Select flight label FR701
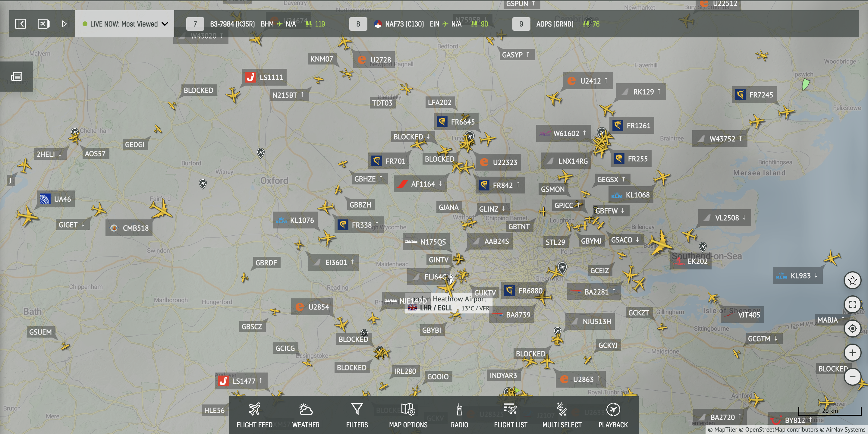The image size is (868, 434). click(389, 161)
